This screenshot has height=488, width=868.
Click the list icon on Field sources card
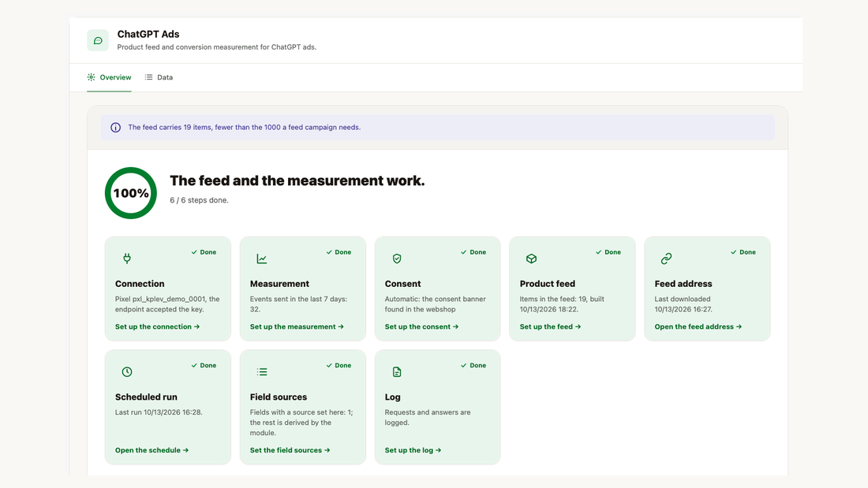coord(262,372)
